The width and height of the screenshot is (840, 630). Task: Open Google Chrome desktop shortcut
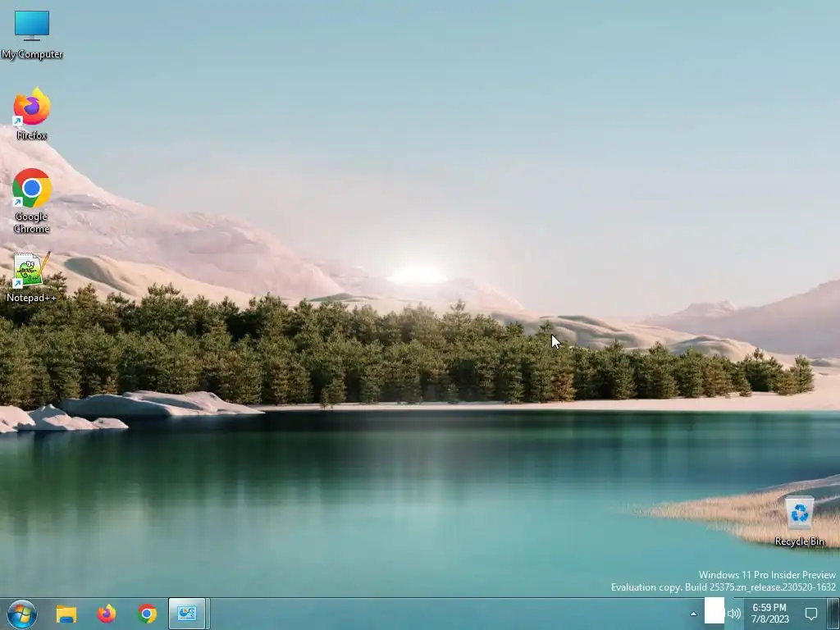coord(32,201)
